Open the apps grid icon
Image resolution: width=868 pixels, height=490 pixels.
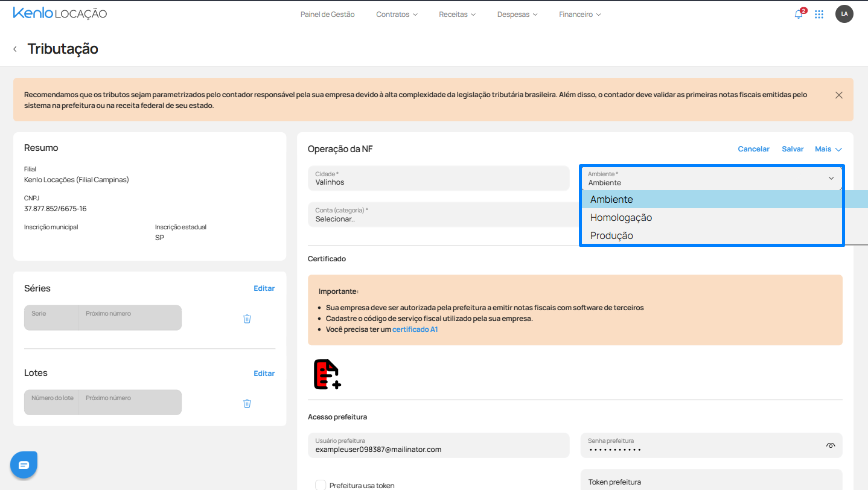819,14
